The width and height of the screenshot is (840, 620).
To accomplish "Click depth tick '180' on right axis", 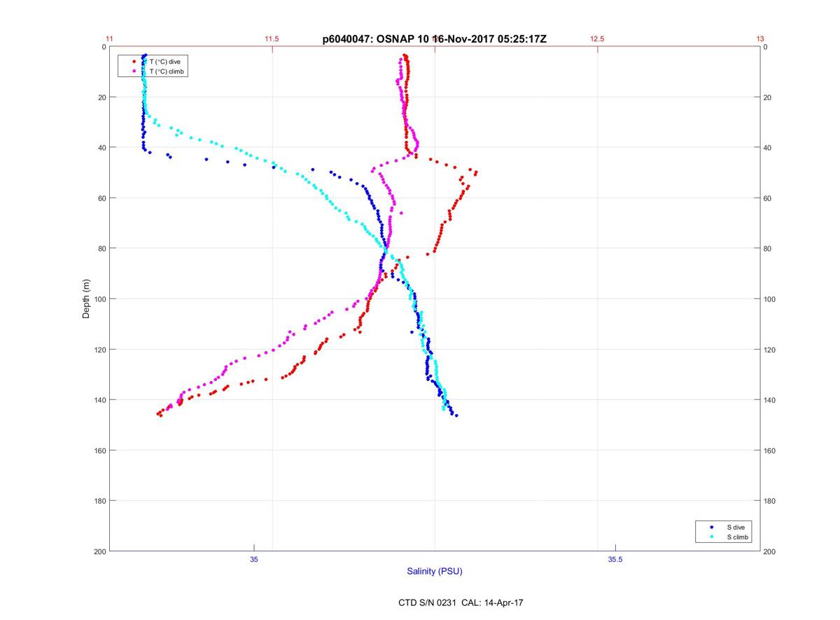I will click(x=770, y=501).
